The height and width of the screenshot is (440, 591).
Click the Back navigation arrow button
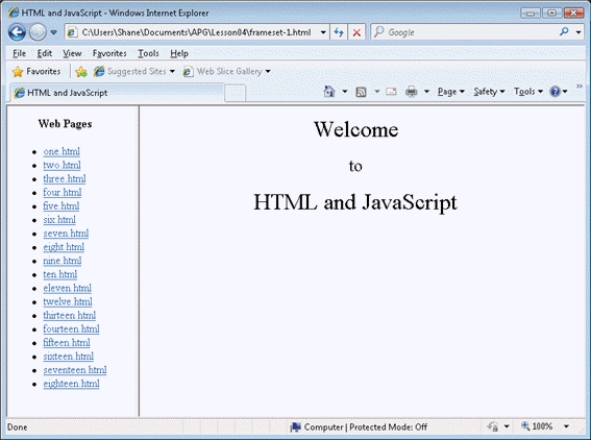[x=17, y=32]
